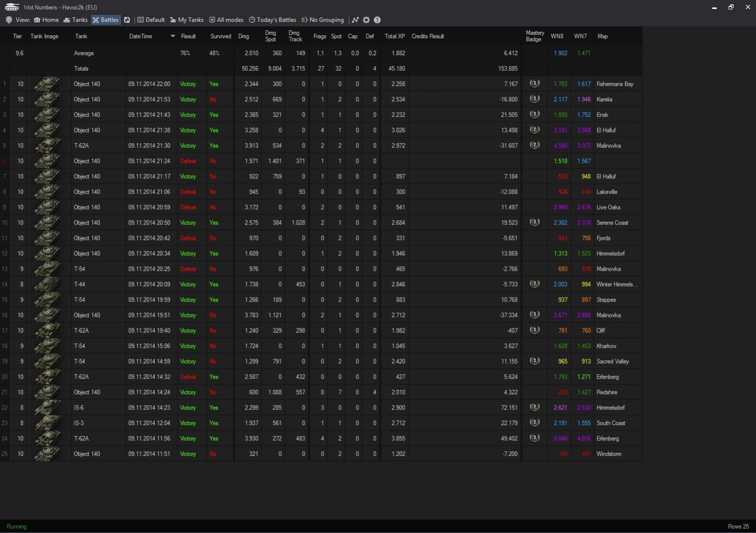Click WN7 value 3.568

(x=584, y=130)
